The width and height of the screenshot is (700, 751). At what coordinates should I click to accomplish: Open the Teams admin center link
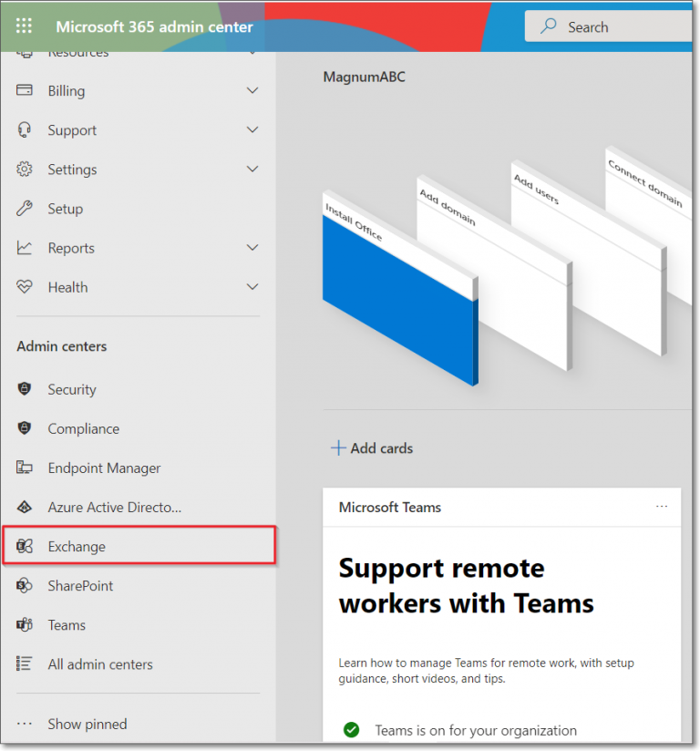point(67,624)
